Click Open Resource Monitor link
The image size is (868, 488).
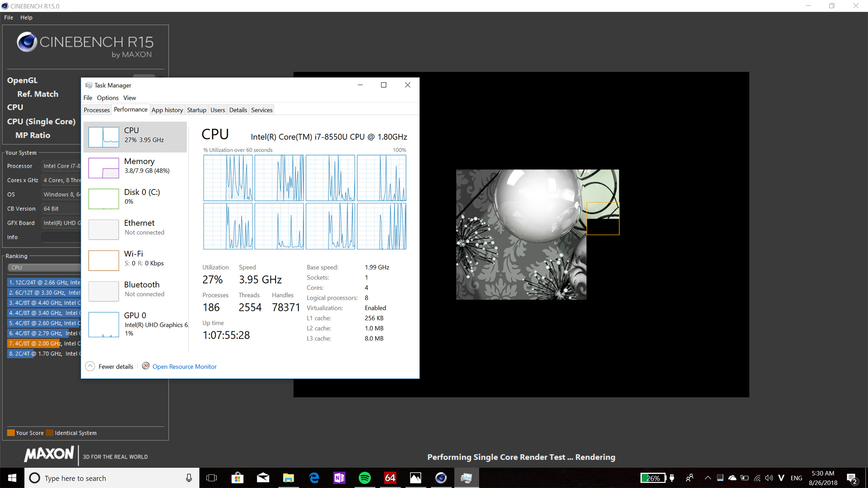click(x=184, y=366)
